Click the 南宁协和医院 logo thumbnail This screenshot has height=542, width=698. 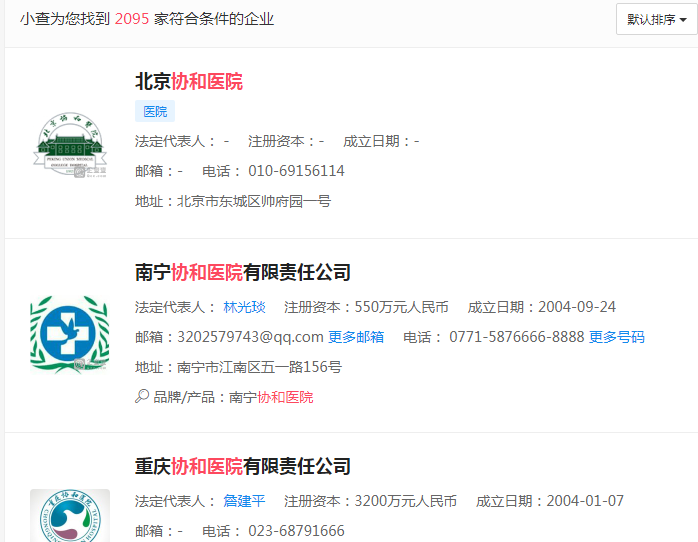click(x=70, y=335)
